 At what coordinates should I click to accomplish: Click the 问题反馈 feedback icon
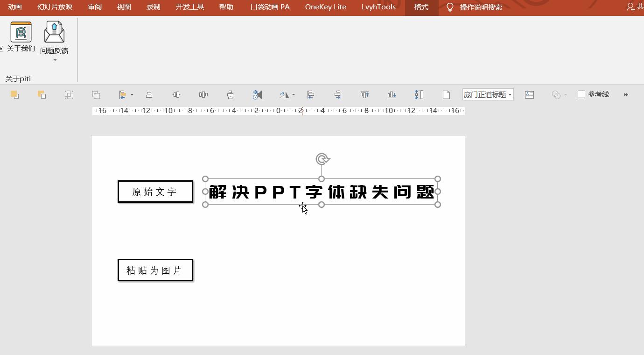pyautogui.click(x=54, y=32)
